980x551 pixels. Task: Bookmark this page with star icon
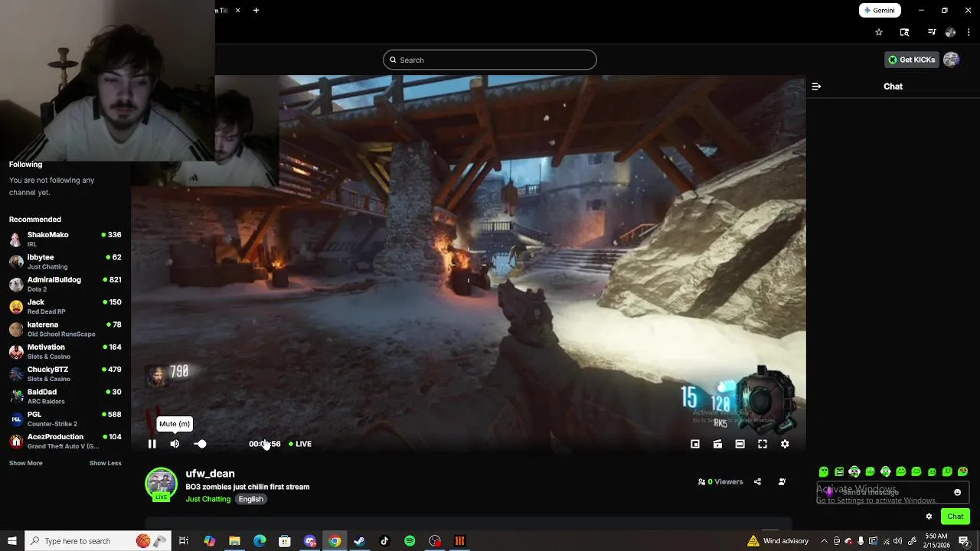(x=879, y=32)
